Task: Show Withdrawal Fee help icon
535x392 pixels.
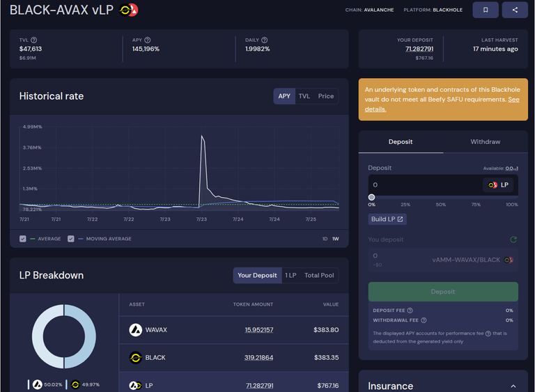Action: pos(424,320)
